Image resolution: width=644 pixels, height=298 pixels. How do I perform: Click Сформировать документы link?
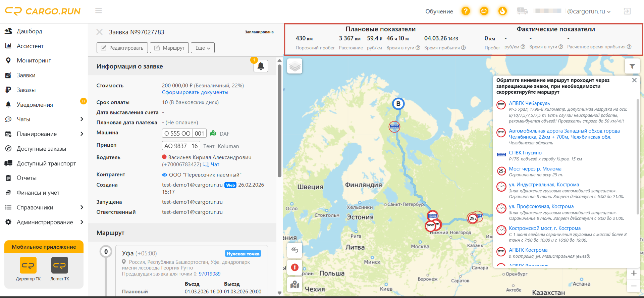(x=195, y=92)
